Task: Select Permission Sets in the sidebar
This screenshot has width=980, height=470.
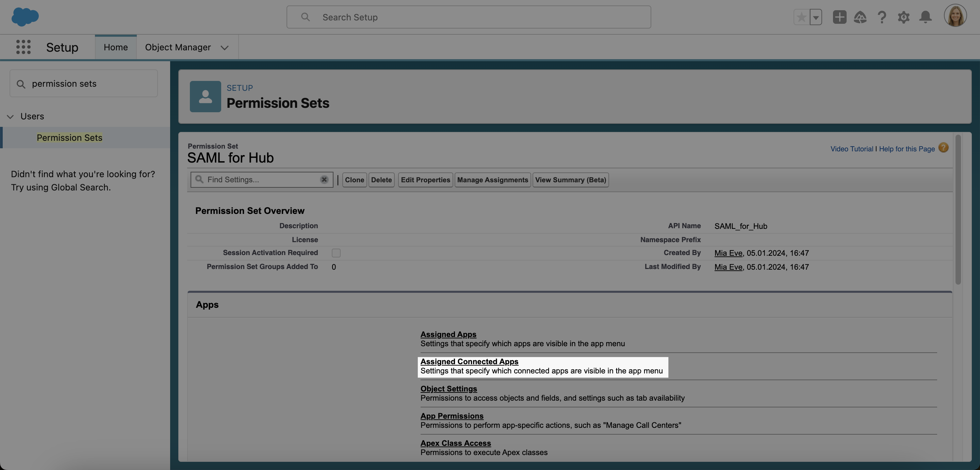Action: 69,138
